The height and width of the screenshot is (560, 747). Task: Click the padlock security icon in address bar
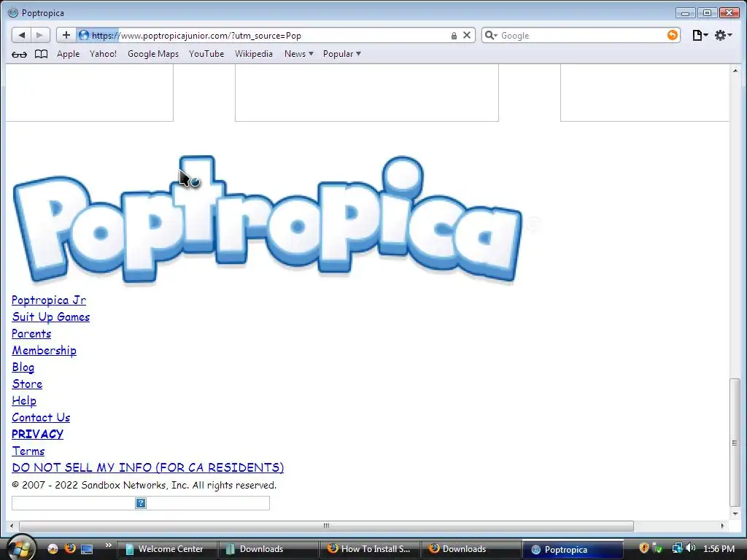pyautogui.click(x=454, y=36)
